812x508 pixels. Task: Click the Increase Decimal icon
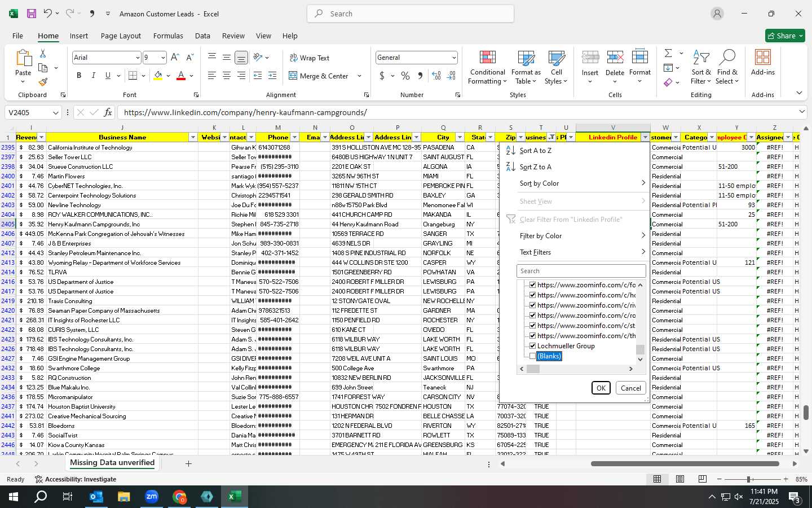tap(436, 76)
